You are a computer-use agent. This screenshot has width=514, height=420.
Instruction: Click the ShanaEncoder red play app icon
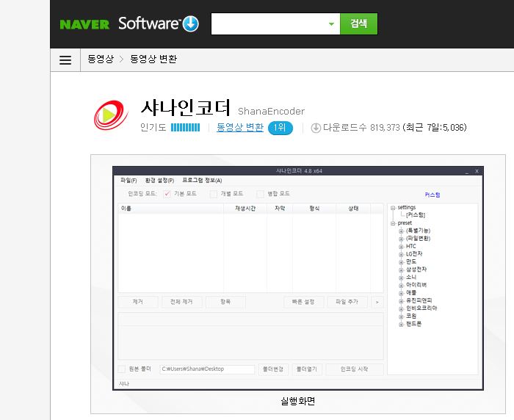111,115
